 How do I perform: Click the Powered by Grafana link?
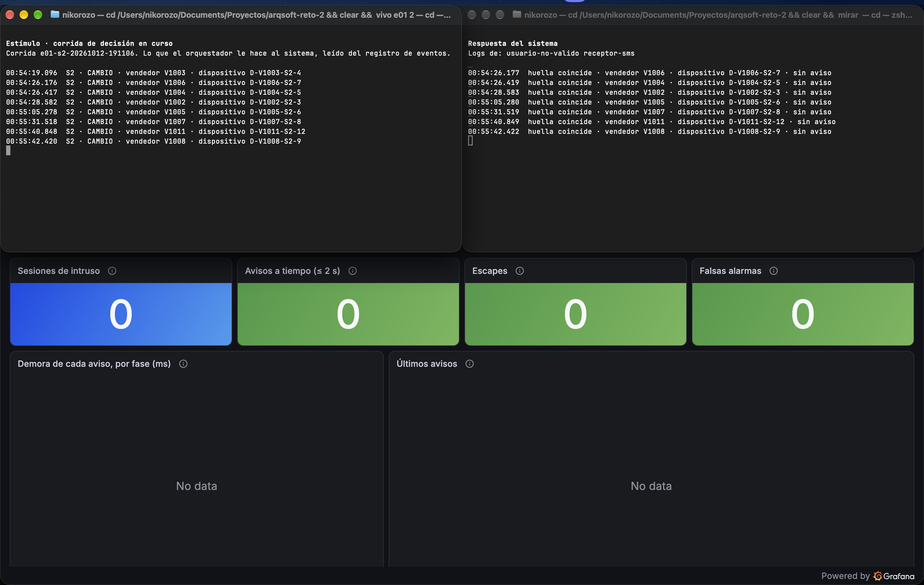(x=867, y=576)
